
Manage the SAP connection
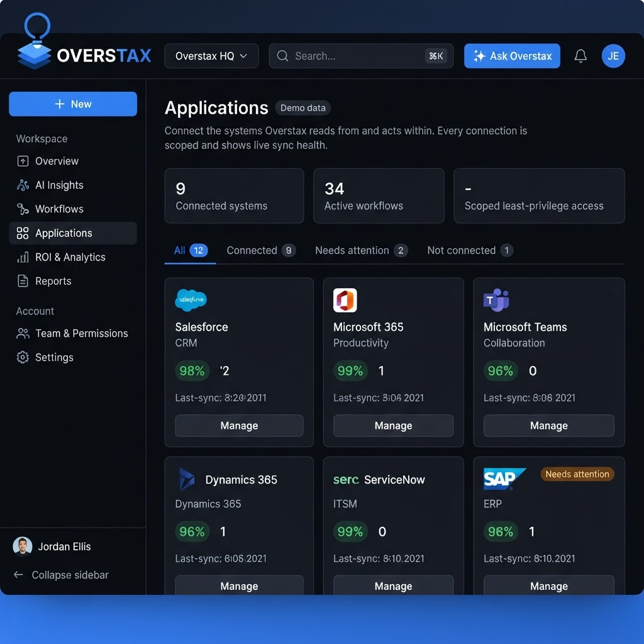pyautogui.click(x=548, y=586)
